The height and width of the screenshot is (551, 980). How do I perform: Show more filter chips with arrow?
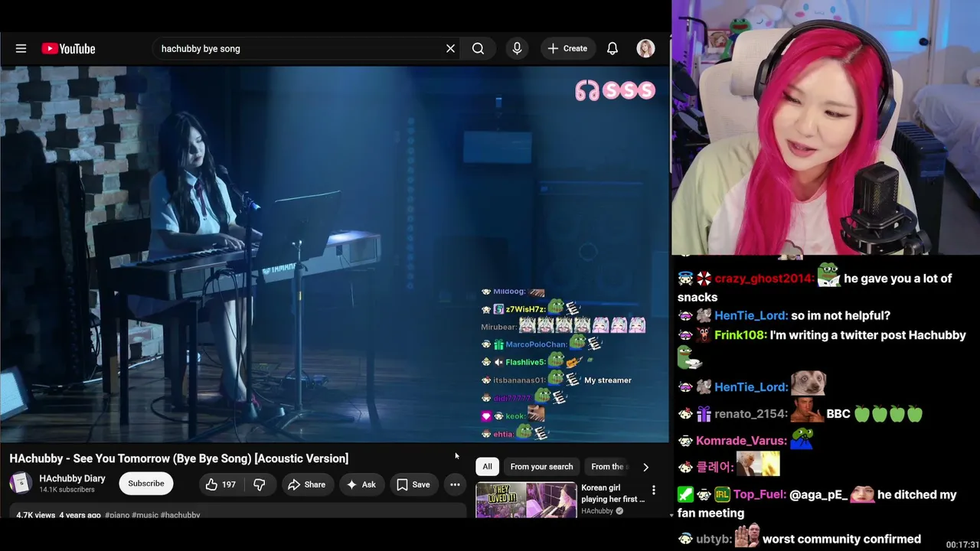[x=645, y=467]
